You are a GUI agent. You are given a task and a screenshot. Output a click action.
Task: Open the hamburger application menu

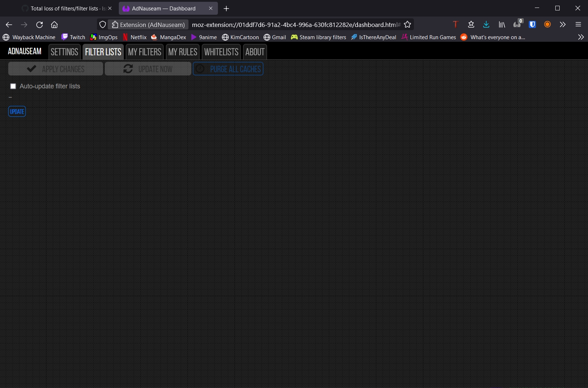coord(578,24)
